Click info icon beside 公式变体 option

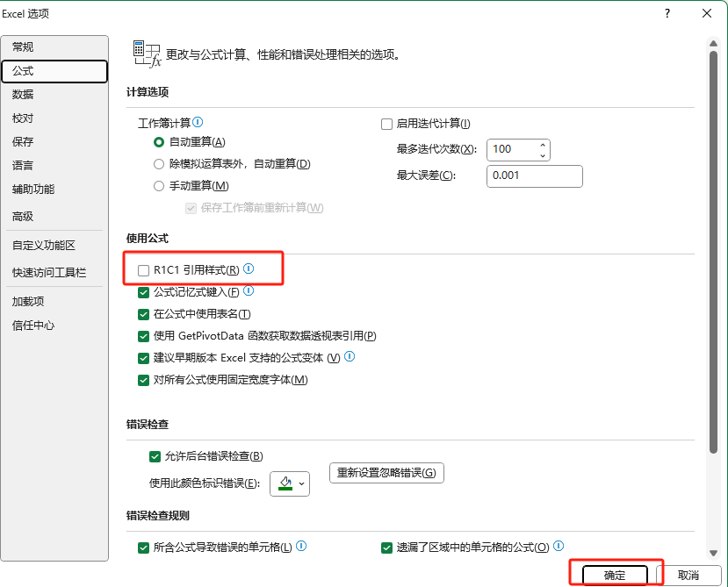[x=350, y=356]
